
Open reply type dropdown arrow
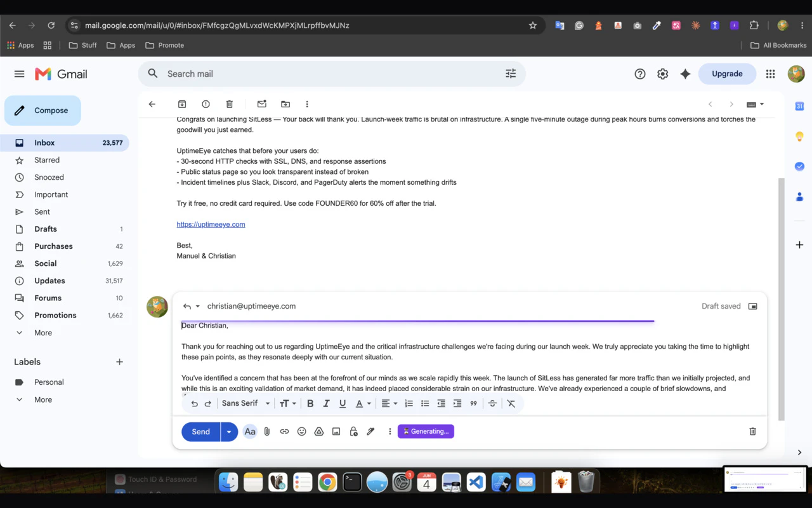click(x=197, y=306)
